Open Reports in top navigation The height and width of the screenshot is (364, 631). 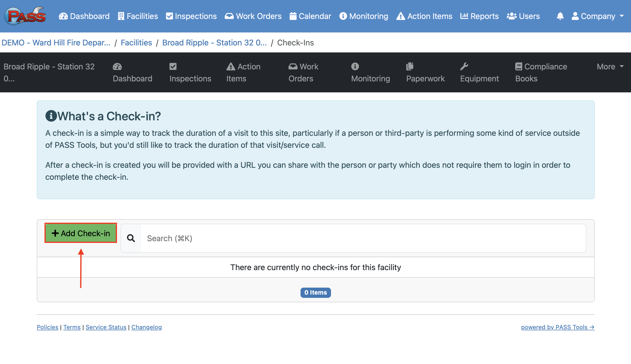pos(479,16)
